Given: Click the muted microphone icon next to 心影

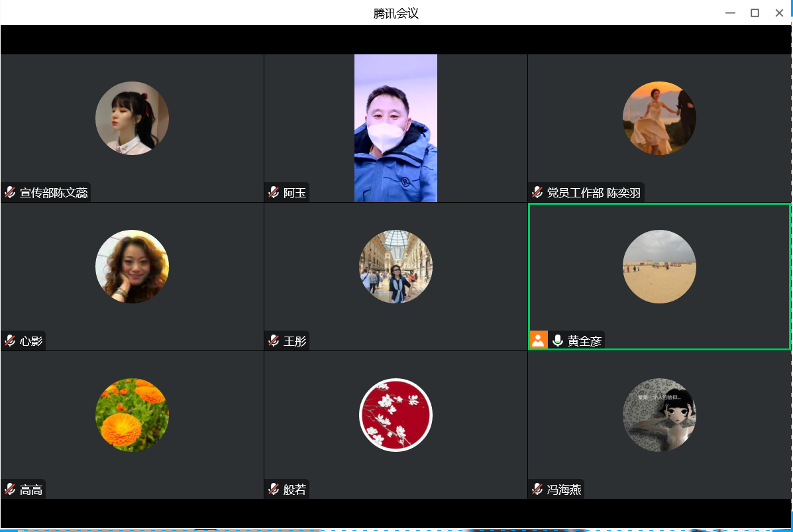Looking at the screenshot, I should click(10, 341).
